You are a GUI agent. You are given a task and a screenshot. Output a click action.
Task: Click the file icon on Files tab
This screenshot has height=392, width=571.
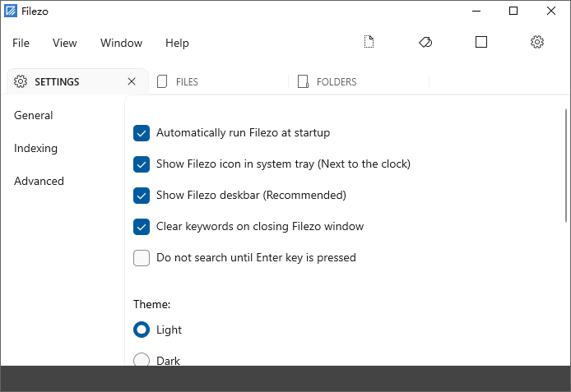point(162,81)
